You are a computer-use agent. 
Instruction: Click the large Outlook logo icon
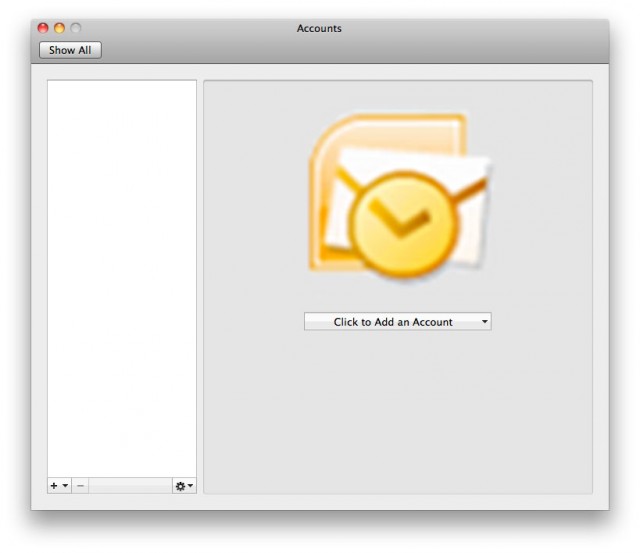pos(399,197)
